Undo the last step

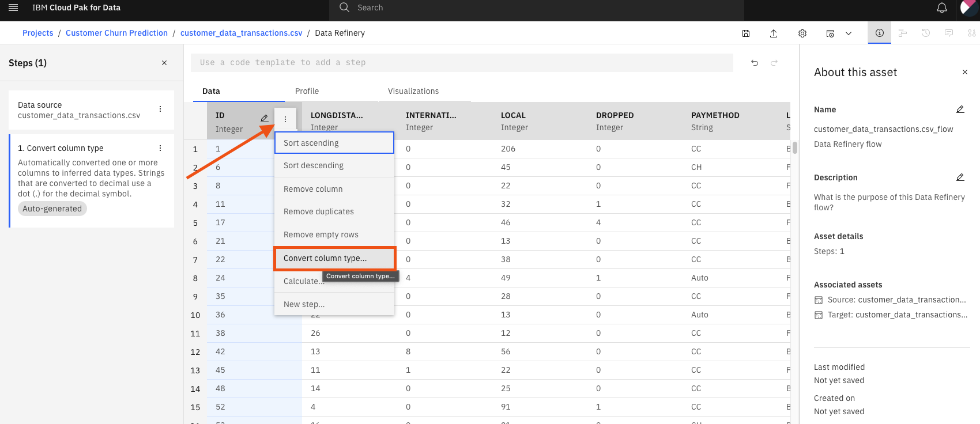tap(755, 63)
